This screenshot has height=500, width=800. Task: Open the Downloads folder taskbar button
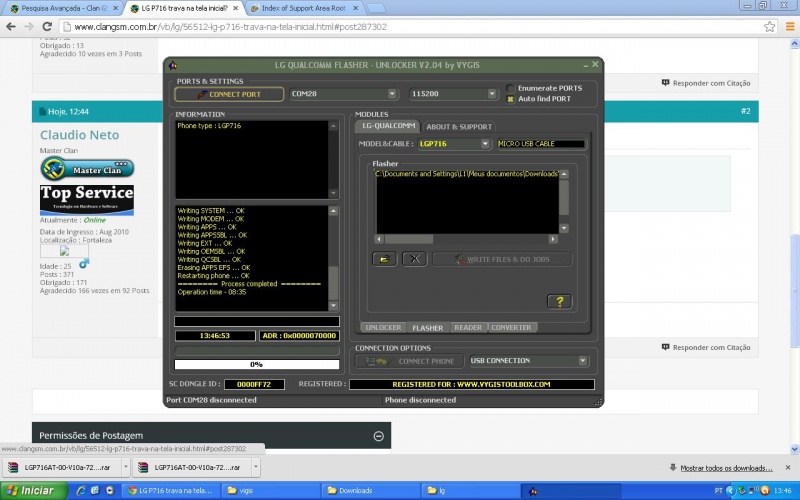pyautogui.click(x=370, y=491)
